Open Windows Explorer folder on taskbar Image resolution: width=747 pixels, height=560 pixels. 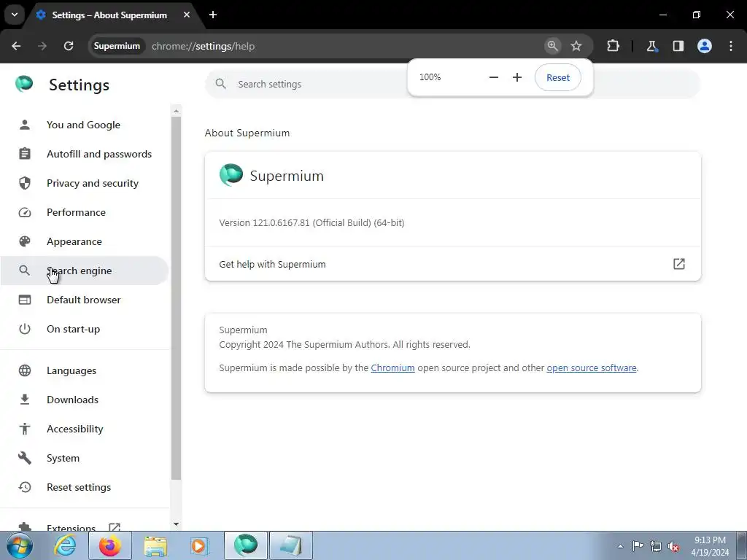[x=155, y=545]
